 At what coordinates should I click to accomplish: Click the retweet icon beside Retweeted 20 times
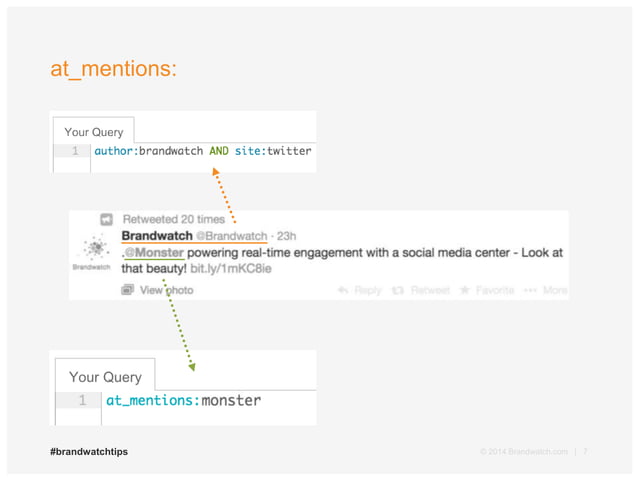click(106, 220)
